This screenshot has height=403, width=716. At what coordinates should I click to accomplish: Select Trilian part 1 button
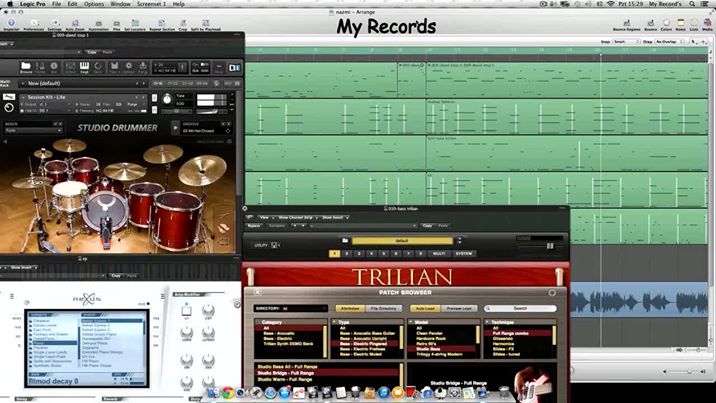(x=334, y=253)
